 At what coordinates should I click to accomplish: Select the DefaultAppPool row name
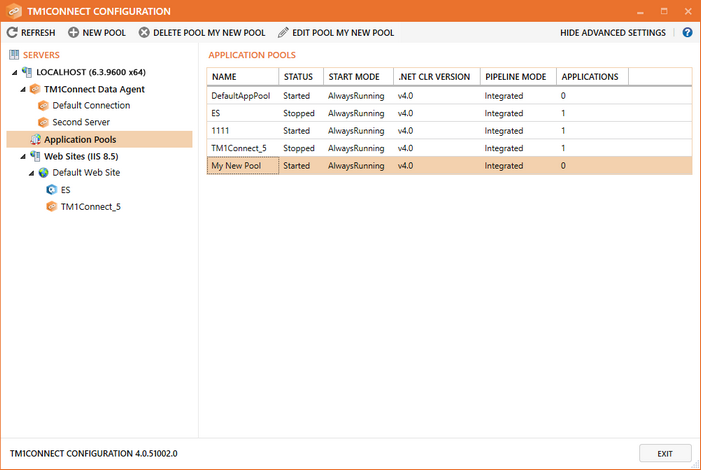[241, 96]
